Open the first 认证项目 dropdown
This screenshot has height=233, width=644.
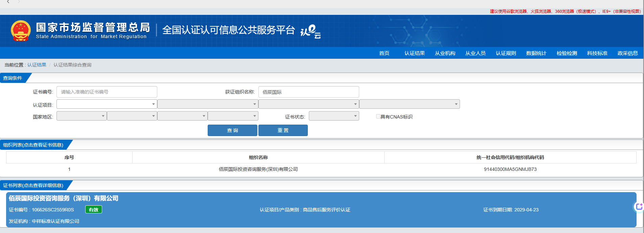point(107,104)
